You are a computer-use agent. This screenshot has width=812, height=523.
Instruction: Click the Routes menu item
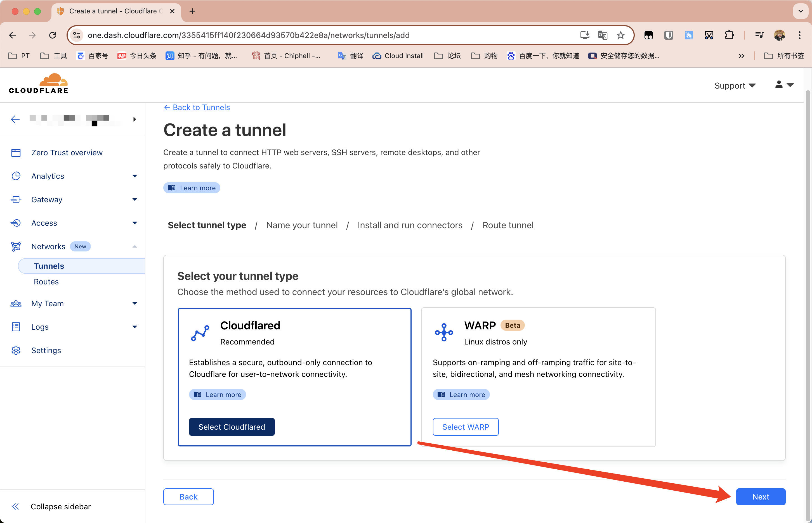(46, 282)
